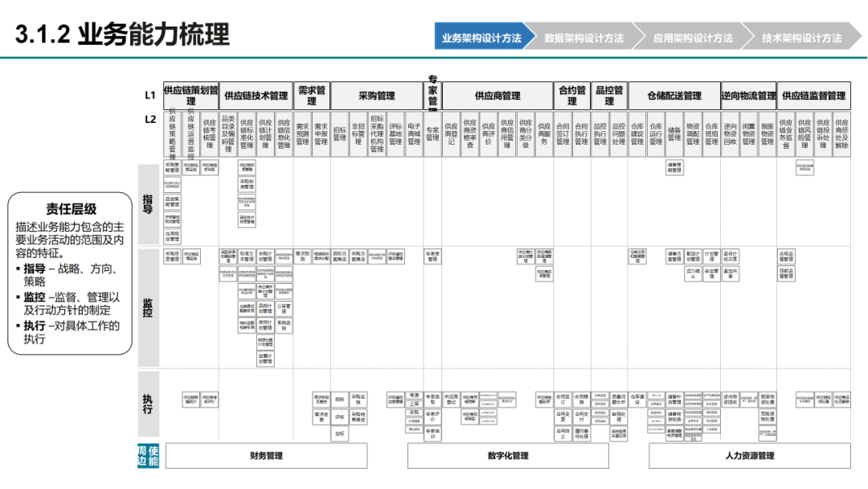Screen dimensions: 868x489
Task: Select the L1 box 供应链技术管理
Action: 256,95
